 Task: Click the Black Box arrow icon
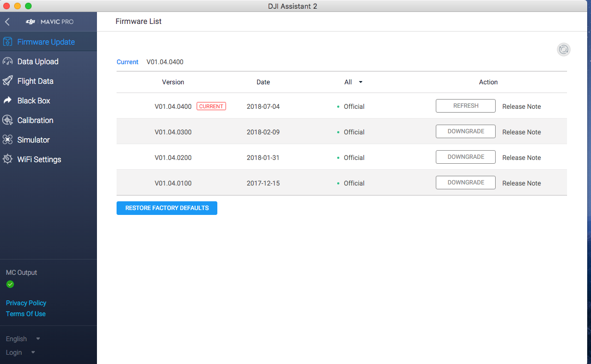tap(8, 101)
